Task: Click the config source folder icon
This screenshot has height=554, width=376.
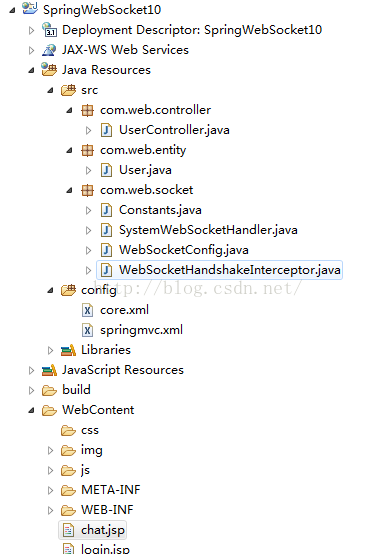Action: point(68,290)
